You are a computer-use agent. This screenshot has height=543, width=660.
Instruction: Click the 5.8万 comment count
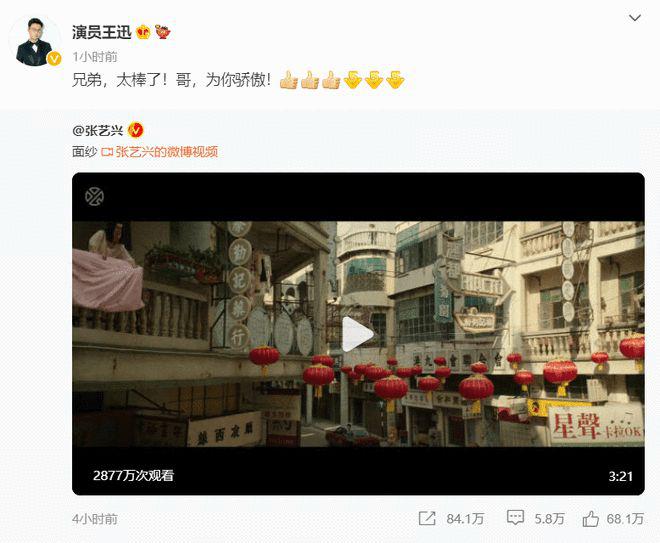coord(549,519)
